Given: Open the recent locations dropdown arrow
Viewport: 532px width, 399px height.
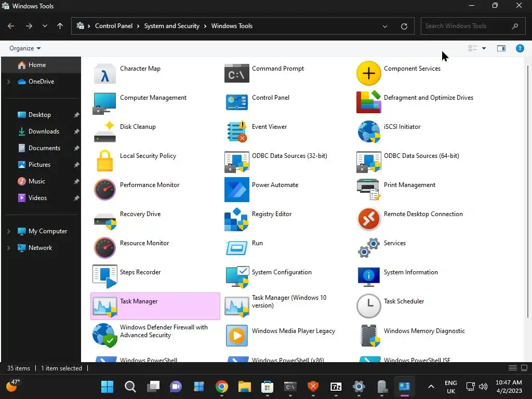Looking at the screenshot, I should coord(45,26).
